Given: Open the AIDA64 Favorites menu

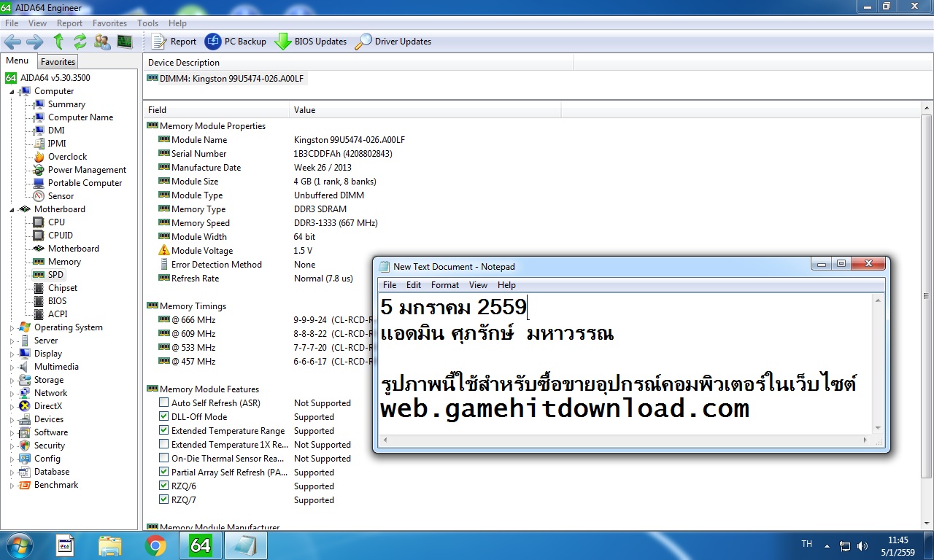Looking at the screenshot, I should (x=109, y=23).
